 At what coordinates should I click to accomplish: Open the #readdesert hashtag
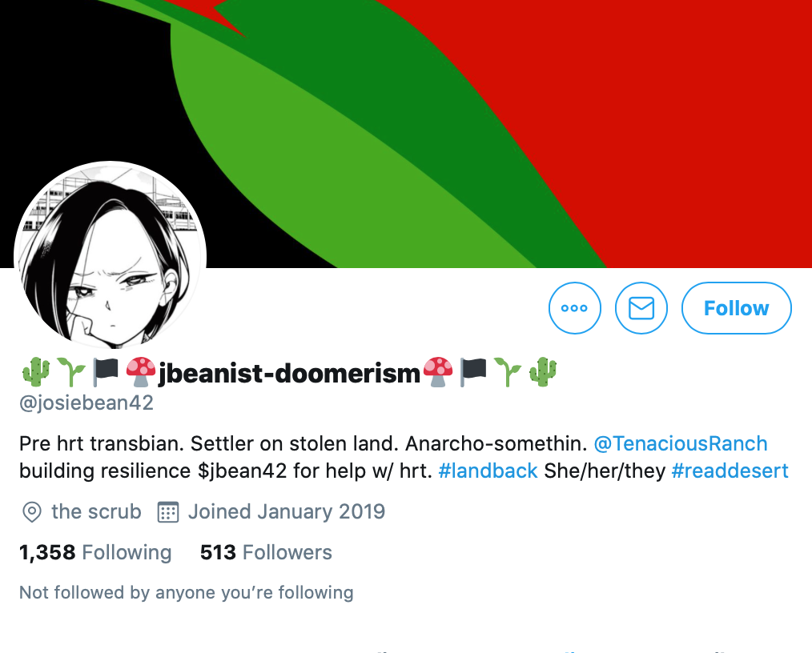(730, 471)
